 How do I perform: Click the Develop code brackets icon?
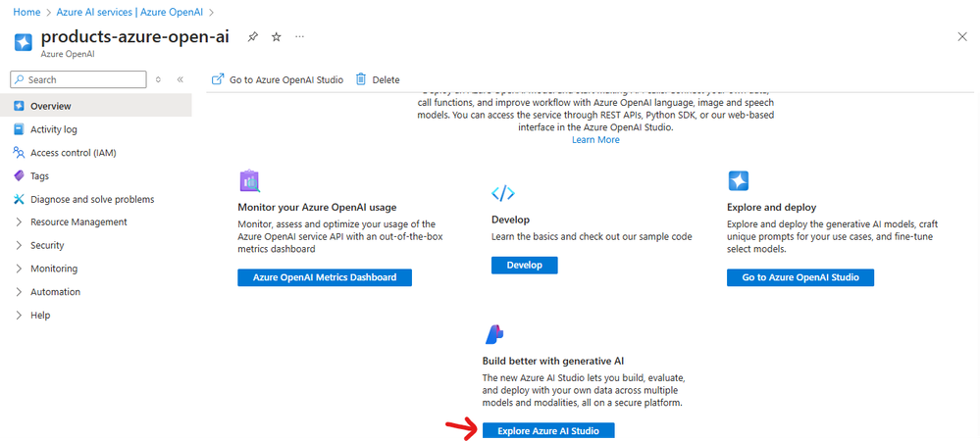click(503, 194)
